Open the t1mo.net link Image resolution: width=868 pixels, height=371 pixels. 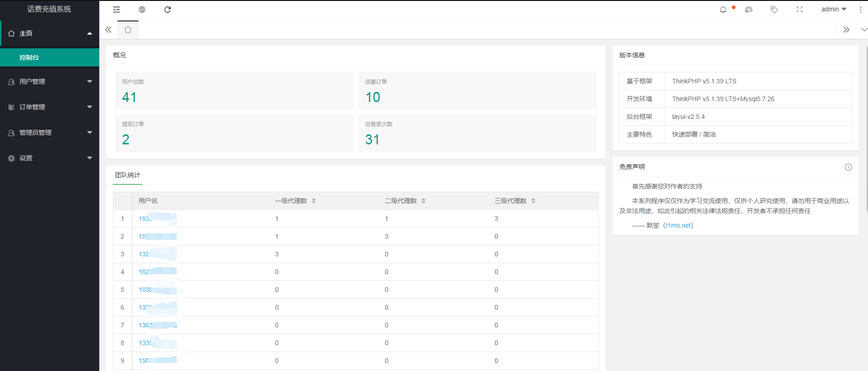679,225
